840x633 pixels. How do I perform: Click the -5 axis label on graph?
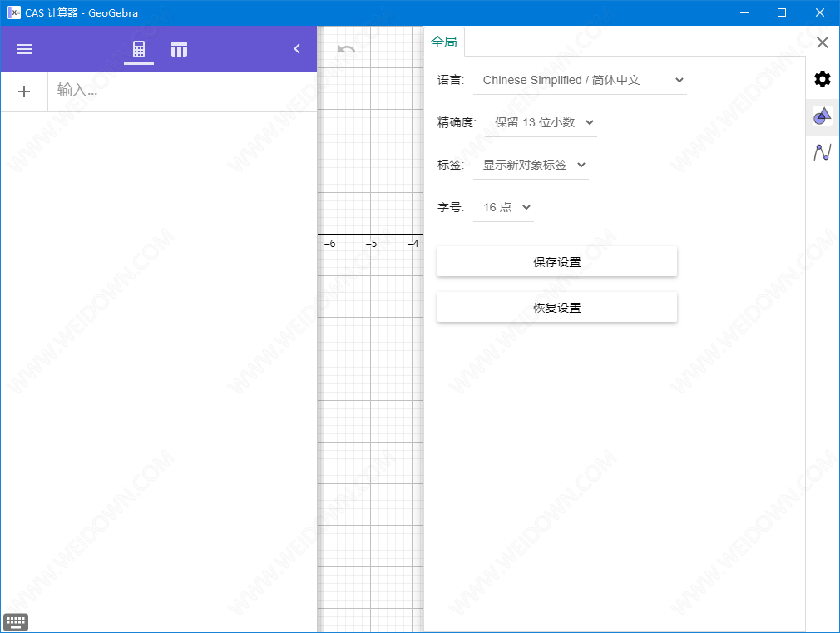tap(371, 244)
